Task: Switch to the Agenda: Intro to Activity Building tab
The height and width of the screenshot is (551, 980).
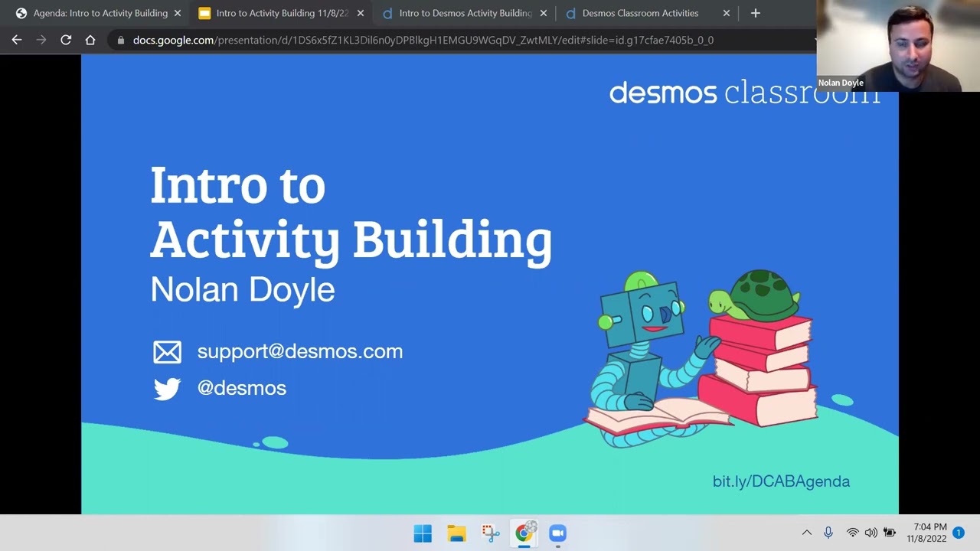Action: (x=100, y=13)
